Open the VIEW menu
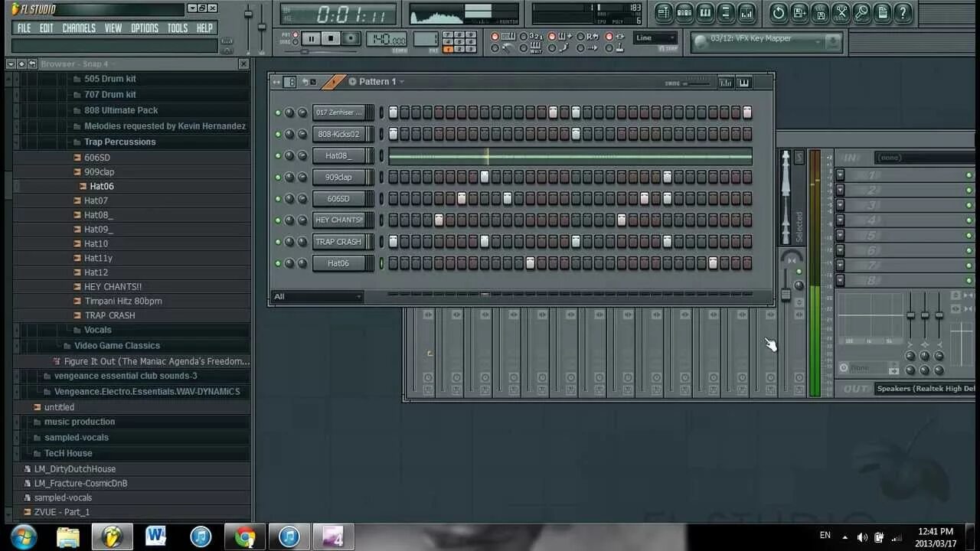 click(x=113, y=28)
